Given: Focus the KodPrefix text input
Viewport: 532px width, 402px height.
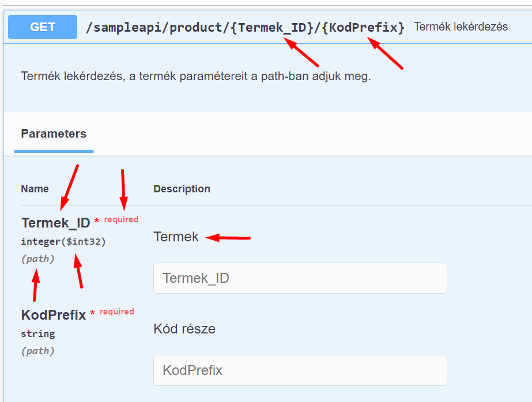Looking at the screenshot, I should click(300, 370).
